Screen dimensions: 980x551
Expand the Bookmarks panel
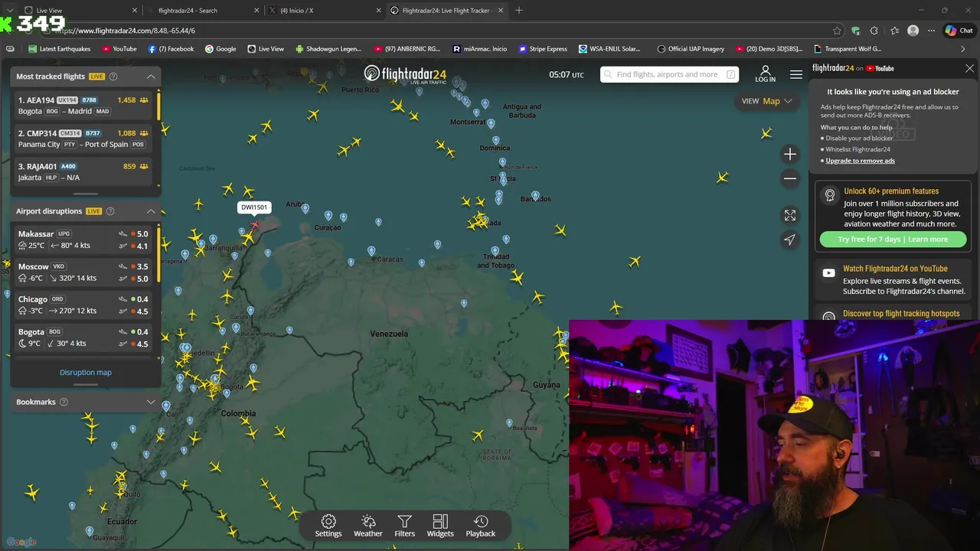151,402
